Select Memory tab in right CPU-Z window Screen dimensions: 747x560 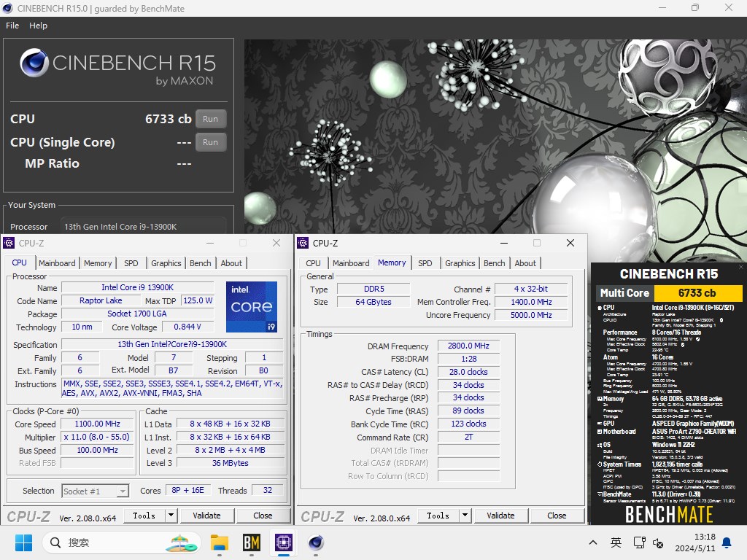(392, 262)
